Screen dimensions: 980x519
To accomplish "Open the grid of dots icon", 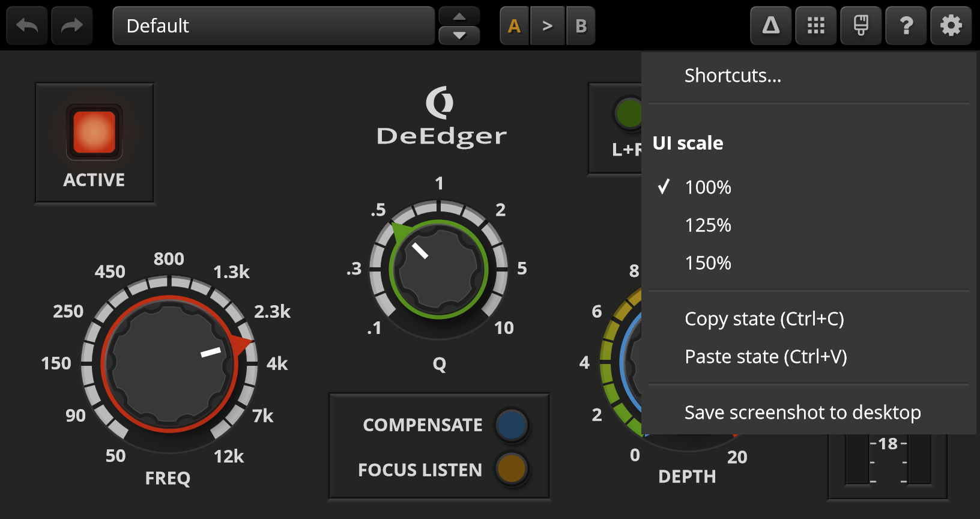I will [x=816, y=26].
